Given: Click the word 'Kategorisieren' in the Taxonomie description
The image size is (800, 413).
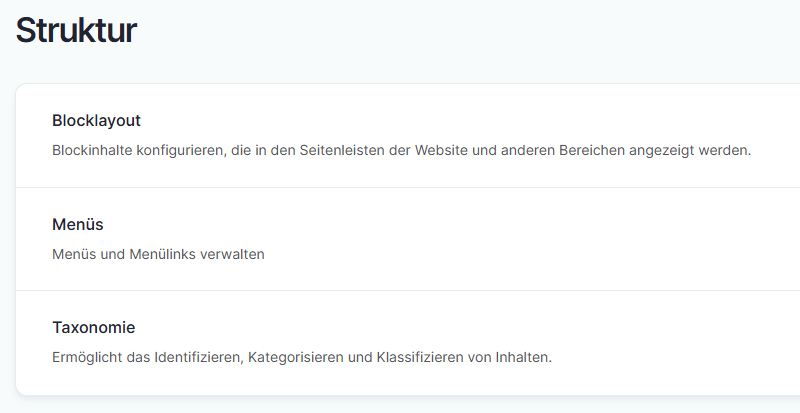Looking at the screenshot, I should pyautogui.click(x=295, y=357).
